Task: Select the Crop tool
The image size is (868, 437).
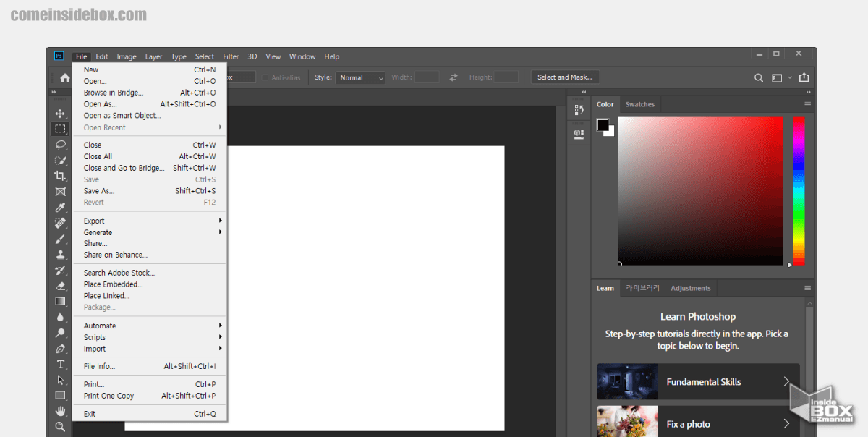Action: click(61, 176)
